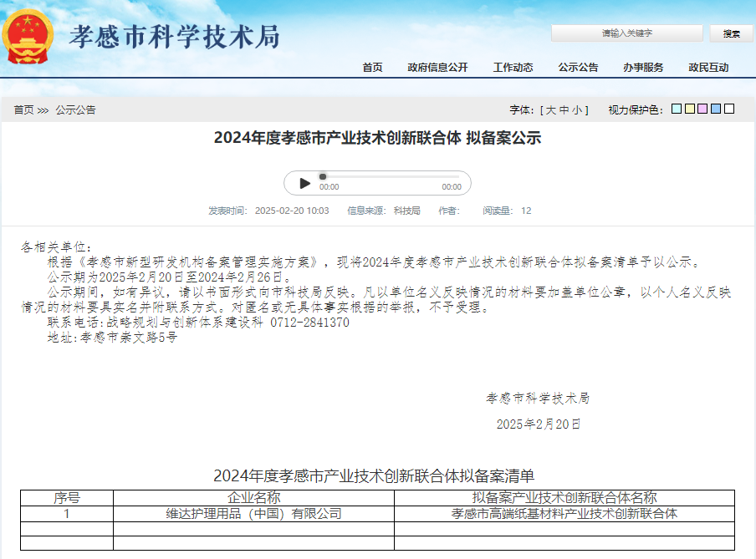Viewport: 756px width, 559px height.
Task: Select the light cyan eye-protection color
Action: pos(677,109)
